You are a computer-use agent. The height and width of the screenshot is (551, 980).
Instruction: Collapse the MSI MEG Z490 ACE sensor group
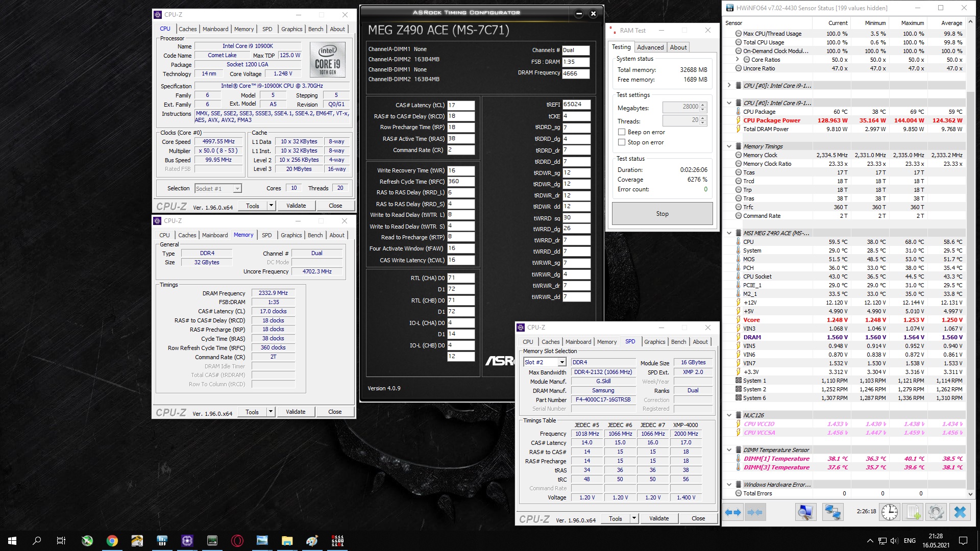pyautogui.click(x=729, y=233)
